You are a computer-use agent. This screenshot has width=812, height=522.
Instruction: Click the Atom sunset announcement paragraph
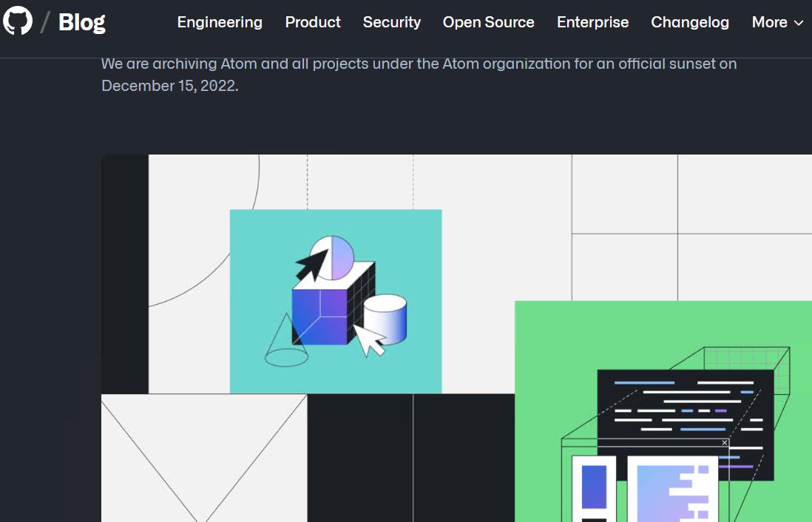pos(419,75)
